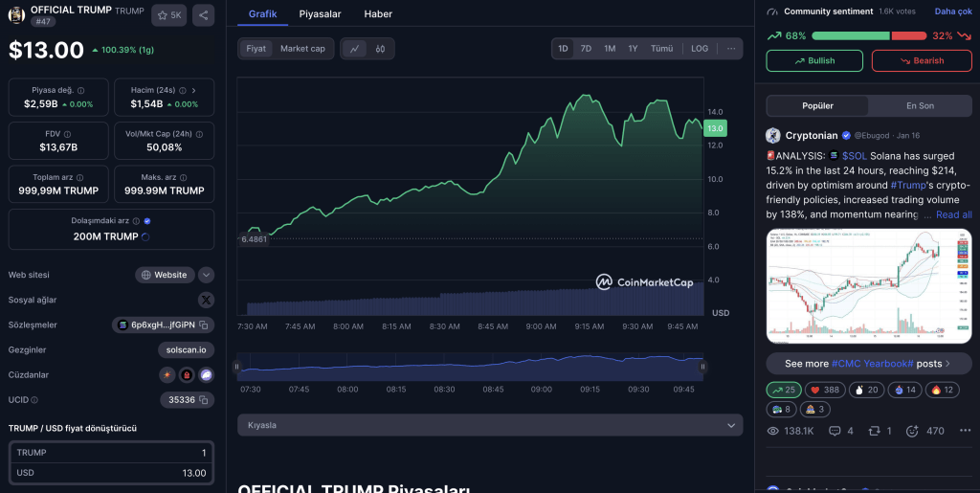Screen dimensions: 980x493
Task: Open the solscan.io explorer link
Action: [186, 350]
